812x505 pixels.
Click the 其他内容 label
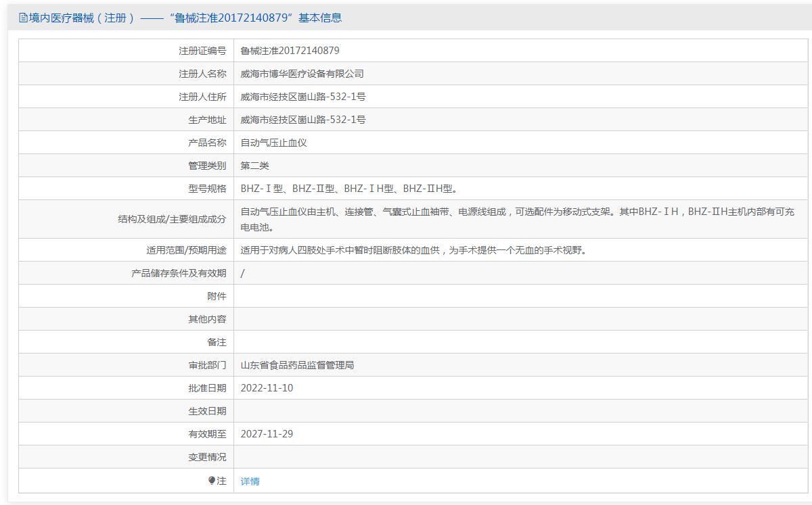click(x=207, y=319)
